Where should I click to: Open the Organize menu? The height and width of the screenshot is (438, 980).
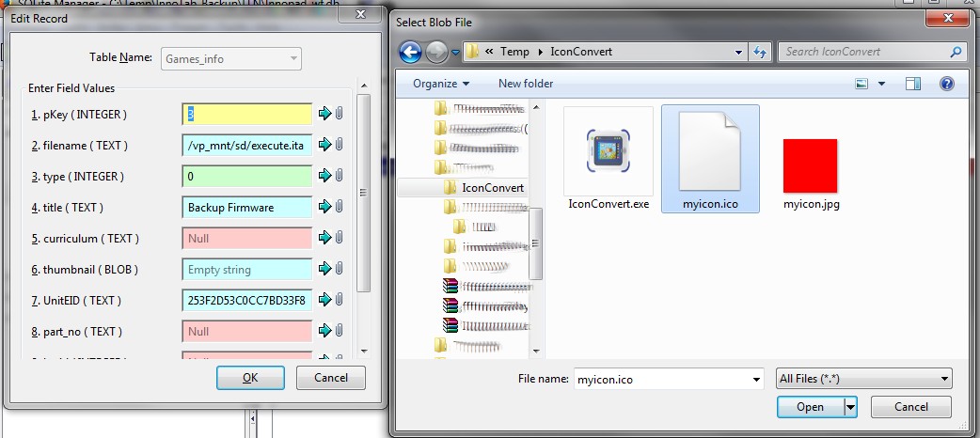click(x=440, y=84)
